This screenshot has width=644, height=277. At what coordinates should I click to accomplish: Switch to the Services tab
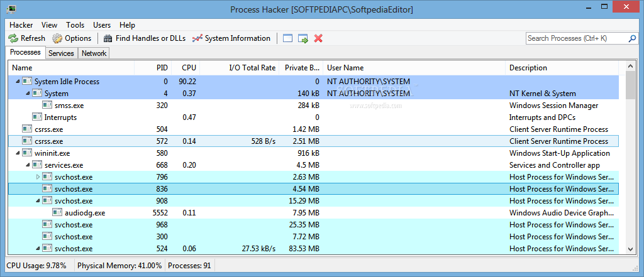[61, 53]
